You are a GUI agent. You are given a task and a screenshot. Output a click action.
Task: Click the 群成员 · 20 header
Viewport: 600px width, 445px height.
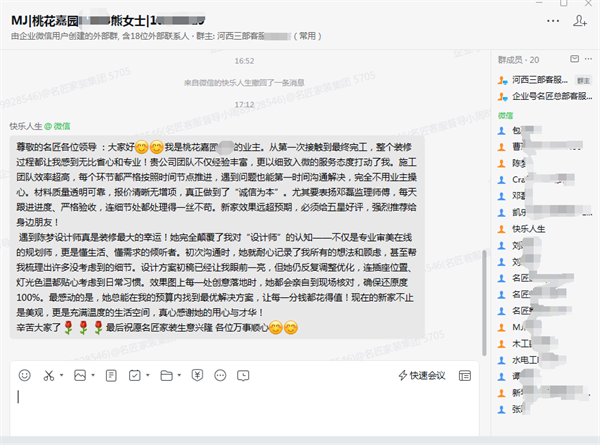[518, 60]
